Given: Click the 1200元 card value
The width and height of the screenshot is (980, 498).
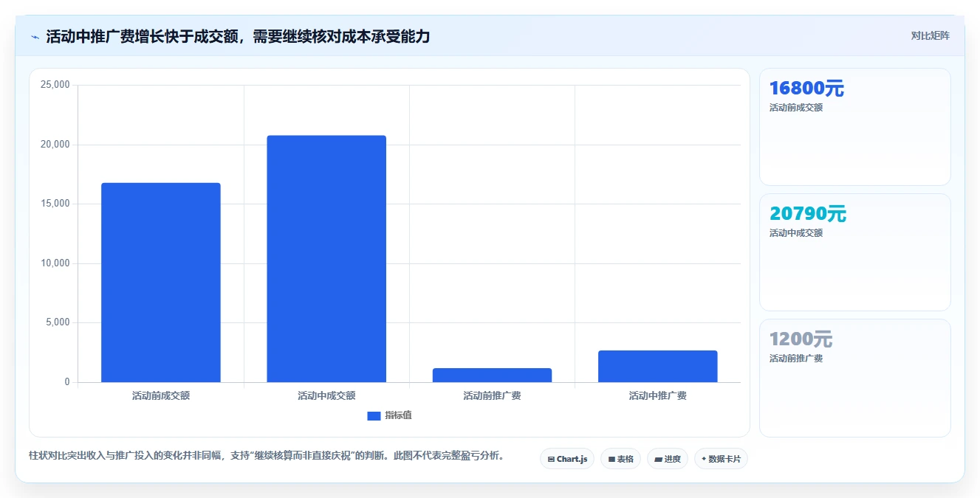Looking at the screenshot, I should (x=801, y=339).
